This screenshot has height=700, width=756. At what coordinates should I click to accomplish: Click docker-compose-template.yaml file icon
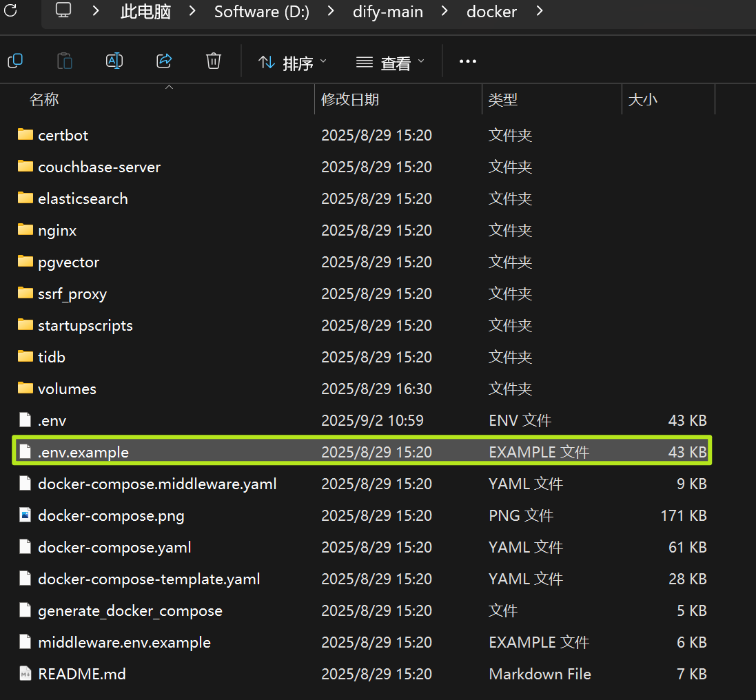(25, 578)
